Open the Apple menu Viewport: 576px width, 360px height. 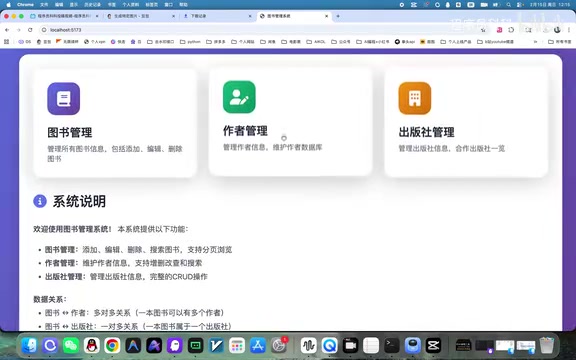[8, 5]
